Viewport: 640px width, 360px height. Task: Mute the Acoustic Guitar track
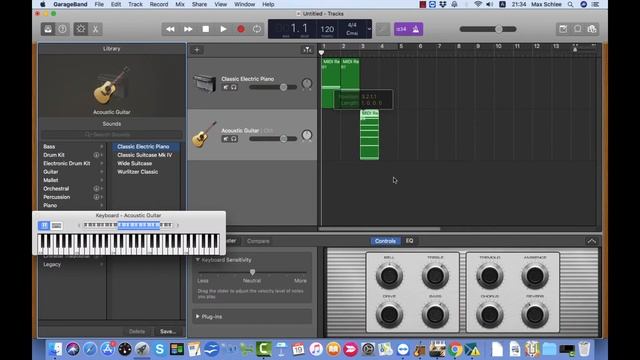point(226,139)
